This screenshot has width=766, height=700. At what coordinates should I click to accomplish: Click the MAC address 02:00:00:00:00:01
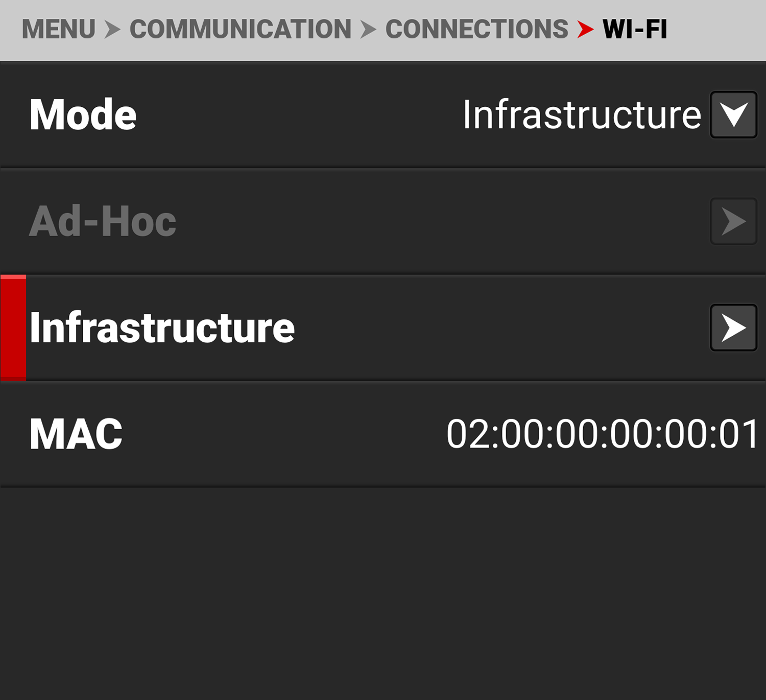(603, 434)
